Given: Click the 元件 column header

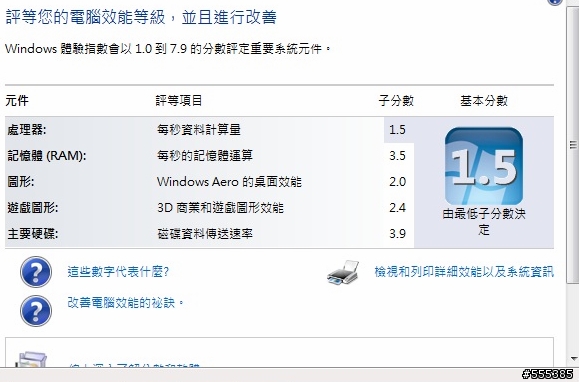Looking at the screenshot, I should pyautogui.click(x=17, y=100).
